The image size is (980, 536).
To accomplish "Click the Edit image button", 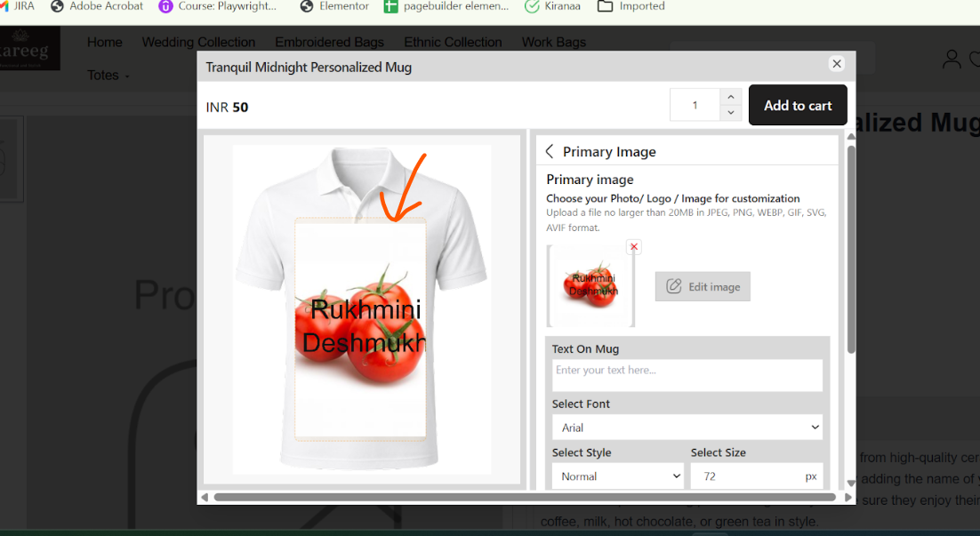I will [x=703, y=287].
